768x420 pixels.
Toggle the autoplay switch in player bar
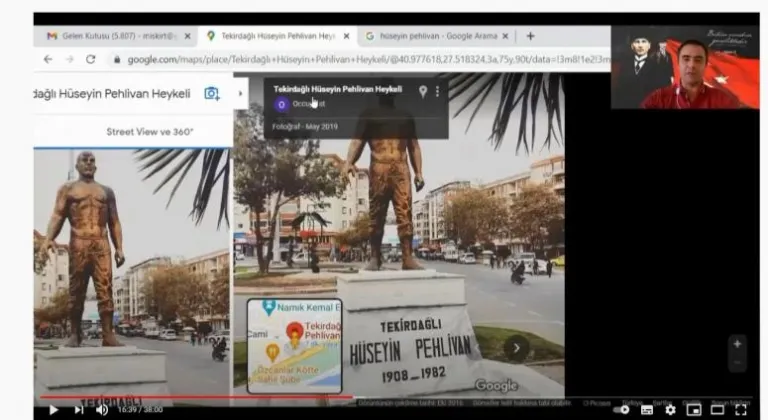point(623,409)
